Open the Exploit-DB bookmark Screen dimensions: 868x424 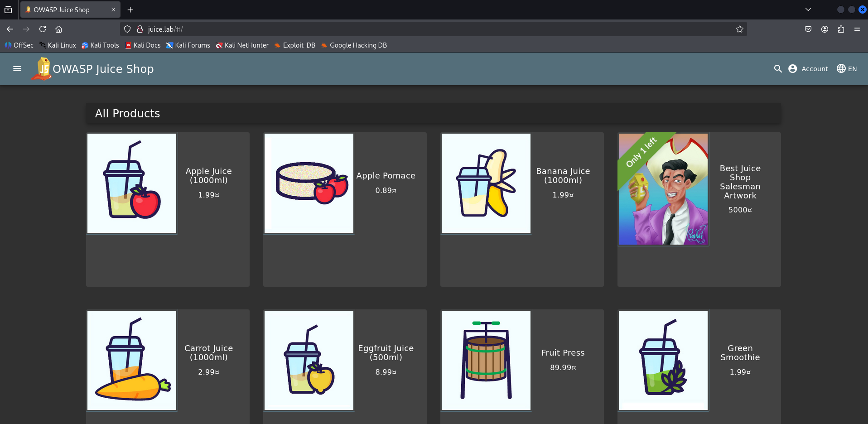(294, 45)
